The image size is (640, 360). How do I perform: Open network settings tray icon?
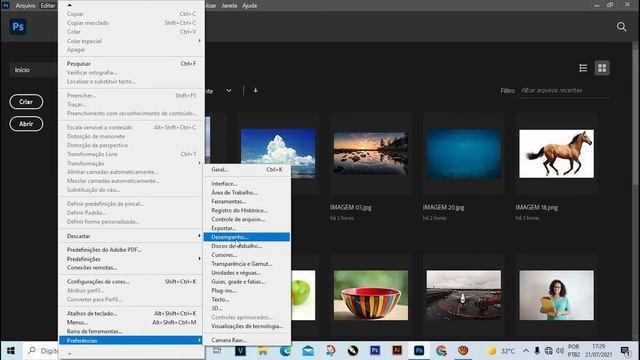(x=549, y=351)
